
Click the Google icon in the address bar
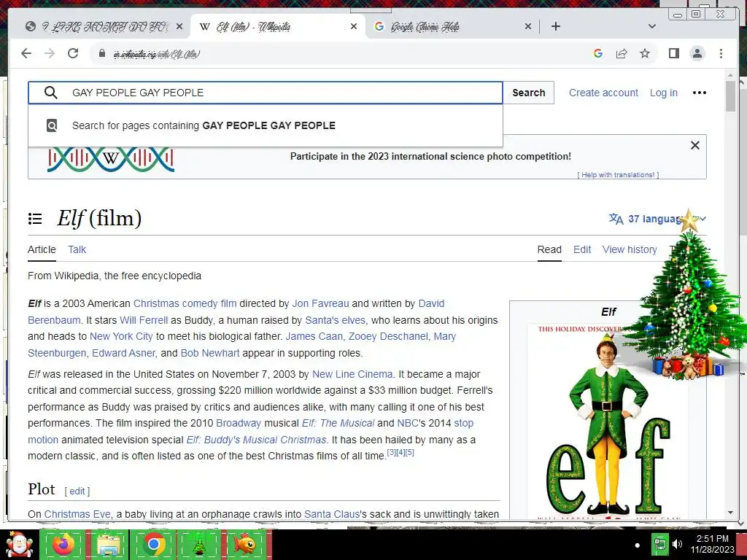(x=598, y=53)
